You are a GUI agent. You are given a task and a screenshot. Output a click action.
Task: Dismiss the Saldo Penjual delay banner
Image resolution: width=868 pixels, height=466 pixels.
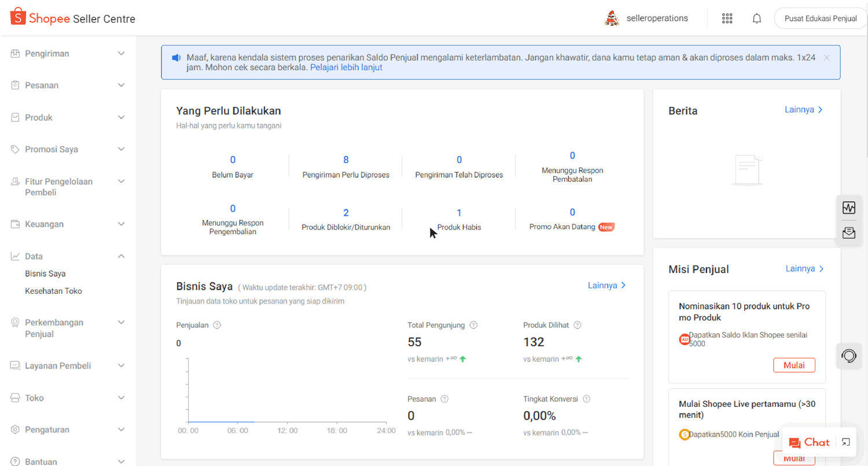click(x=827, y=57)
